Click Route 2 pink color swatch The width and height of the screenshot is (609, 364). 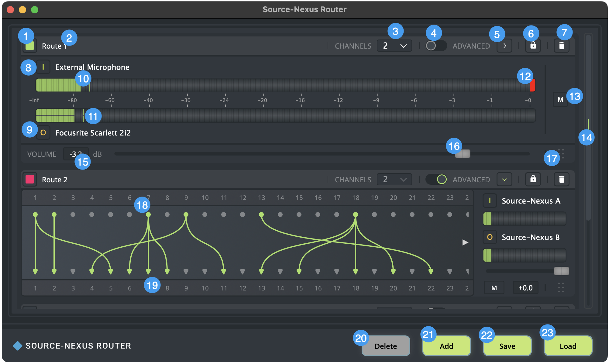[x=30, y=179]
